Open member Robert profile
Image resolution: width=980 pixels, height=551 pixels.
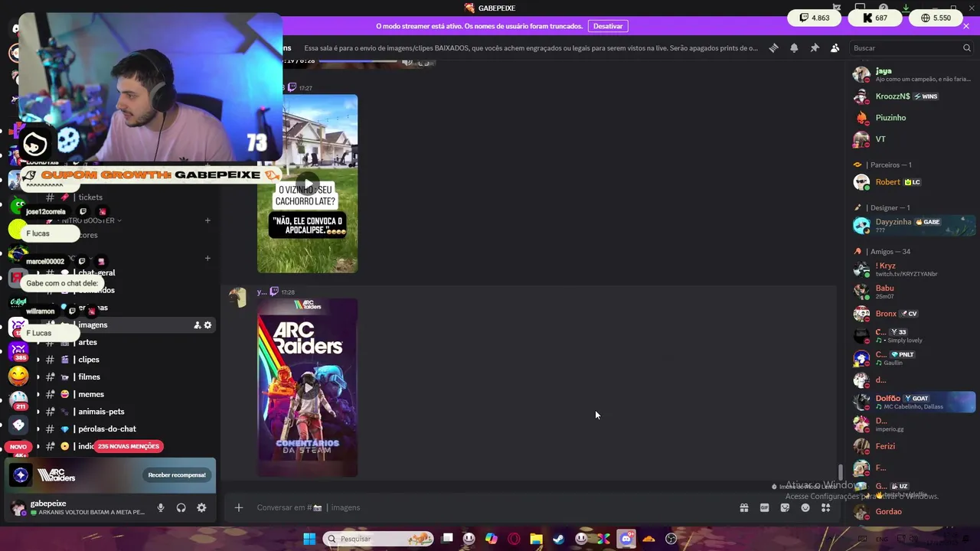coord(913,182)
